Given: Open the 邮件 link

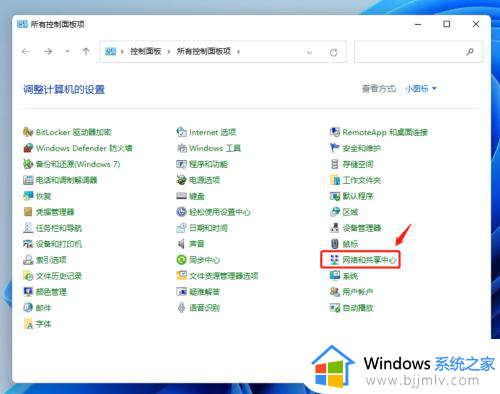Looking at the screenshot, I should point(44,308).
